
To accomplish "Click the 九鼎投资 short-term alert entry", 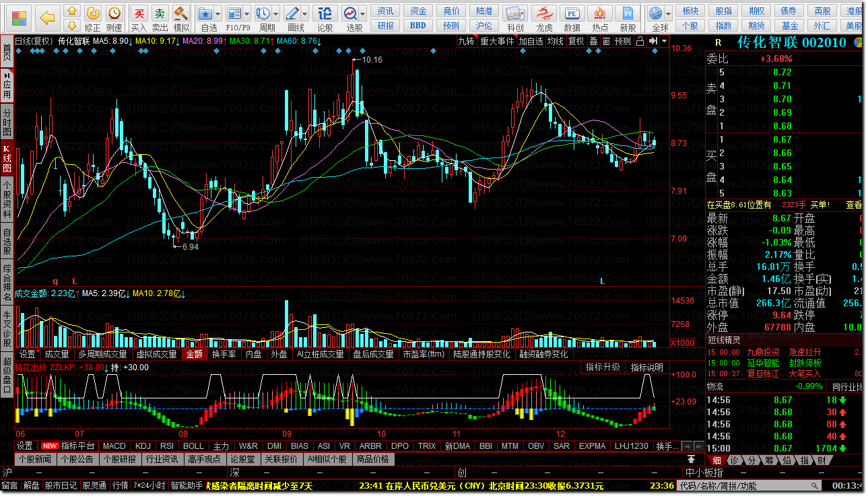I will click(x=763, y=351).
